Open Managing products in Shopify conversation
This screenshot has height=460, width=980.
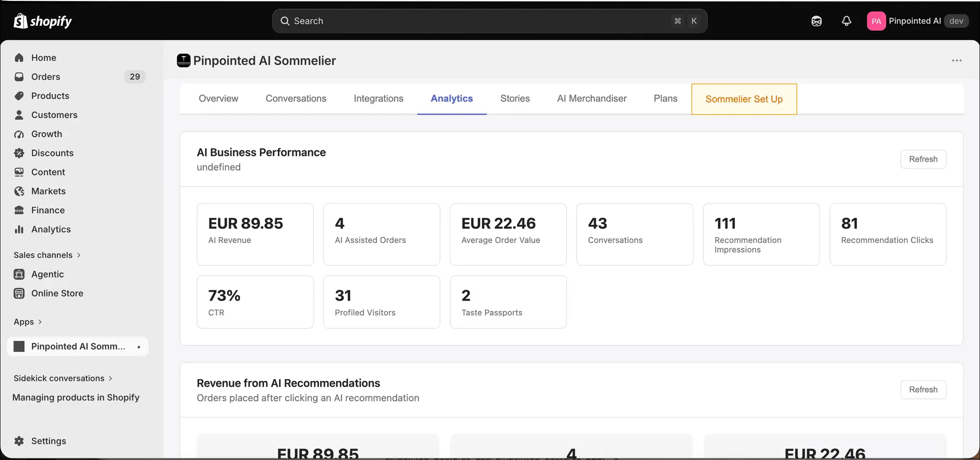pyautogui.click(x=76, y=397)
